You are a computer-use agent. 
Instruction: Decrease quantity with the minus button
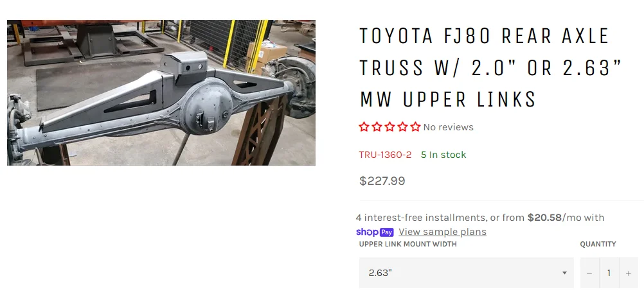point(589,273)
